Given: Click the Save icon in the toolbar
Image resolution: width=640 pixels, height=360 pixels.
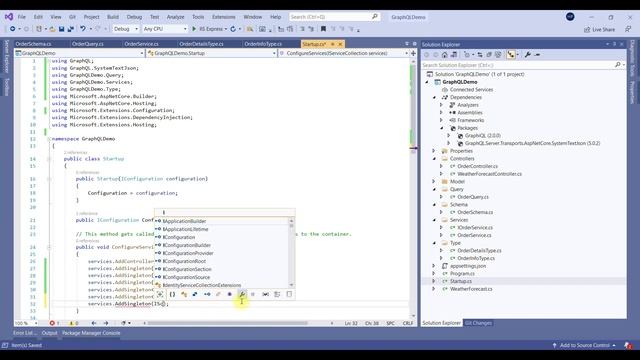Looking at the screenshot, I should click(62, 29).
